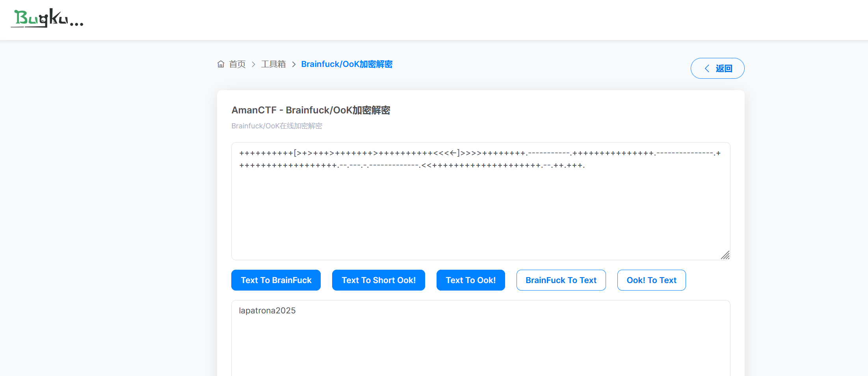Click the Text To BrainFuck button
The width and height of the screenshot is (868, 376).
tap(276, 280)
